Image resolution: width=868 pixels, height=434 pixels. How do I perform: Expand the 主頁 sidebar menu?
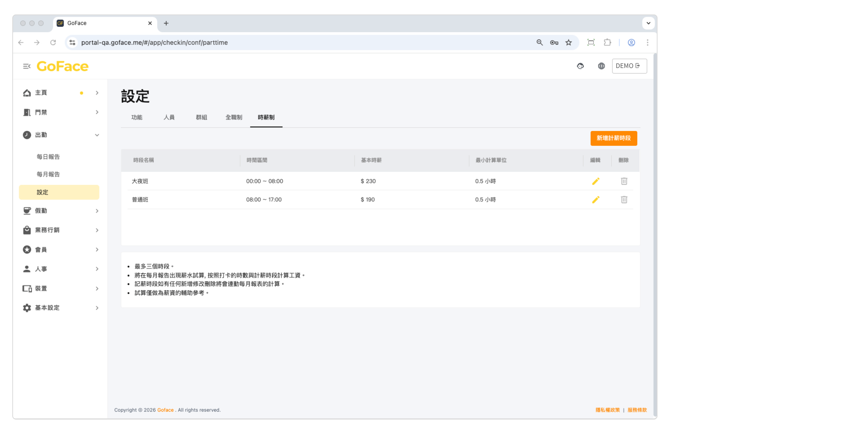[x=60, y=93]
